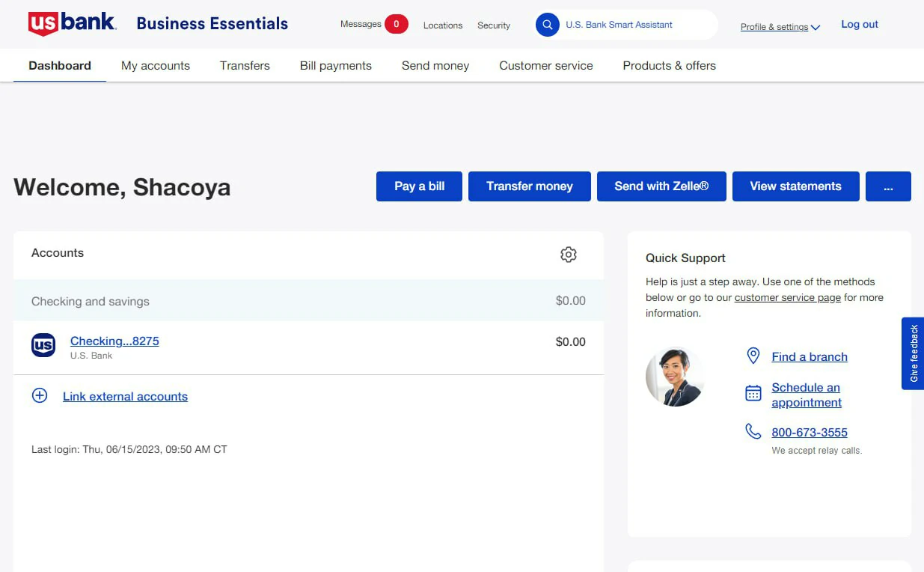The width and height of the screenshot is (924, 572).
Task: Open the Give feedback side tab
Action: [913, 353]
